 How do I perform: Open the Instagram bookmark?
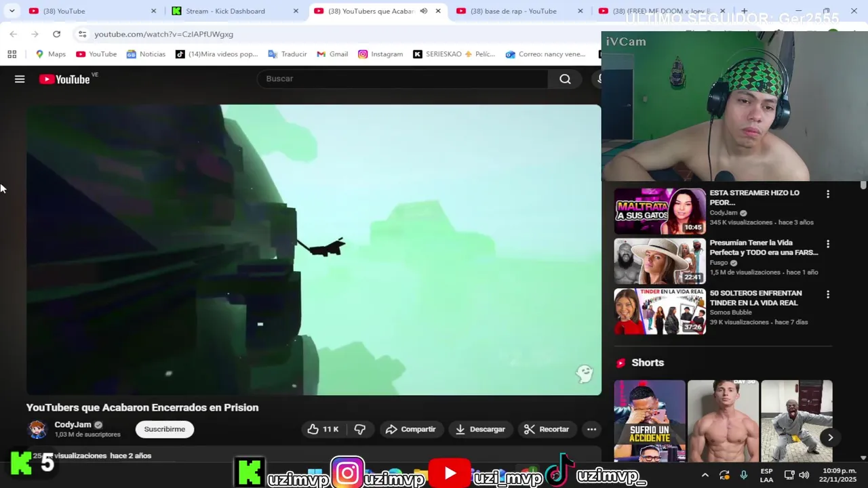[x=380, y=54]
